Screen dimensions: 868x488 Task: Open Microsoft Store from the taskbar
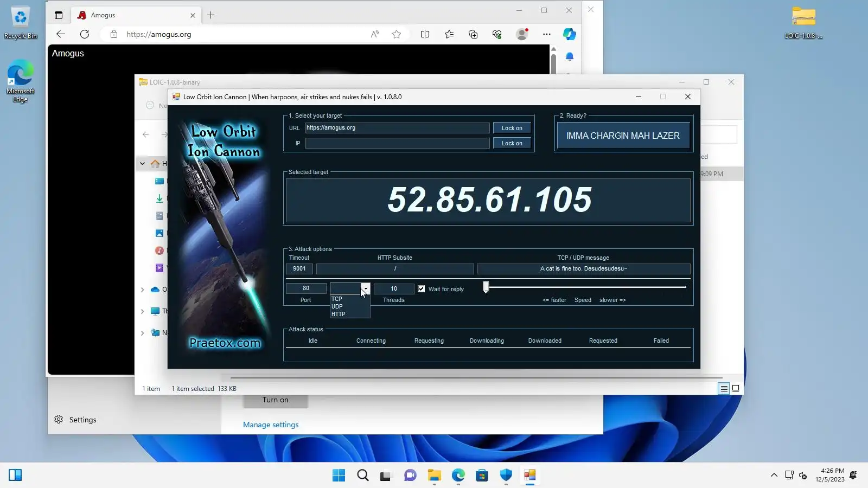tap(482, 476)
